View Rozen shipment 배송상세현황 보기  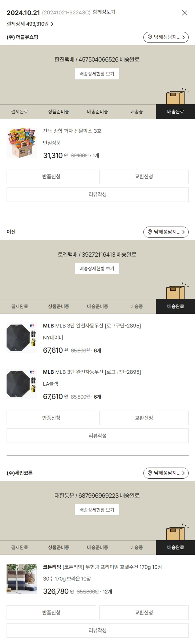[x=97, y=268]
